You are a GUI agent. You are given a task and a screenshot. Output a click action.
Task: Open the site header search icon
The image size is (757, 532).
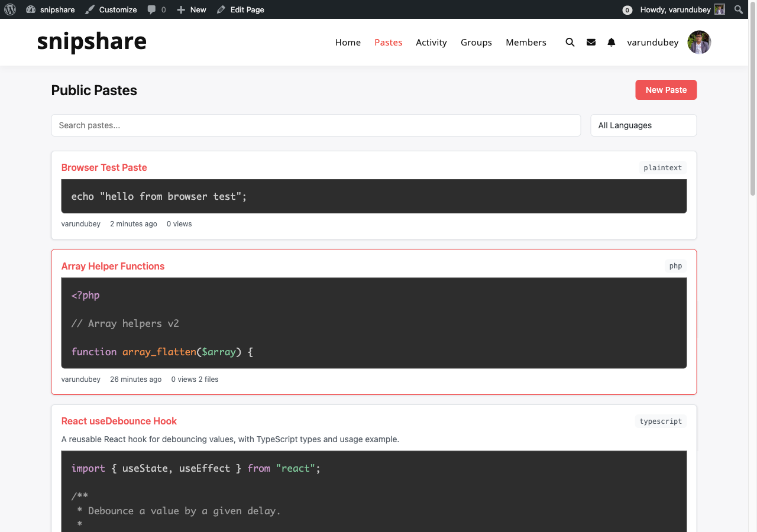click(570, 43)
